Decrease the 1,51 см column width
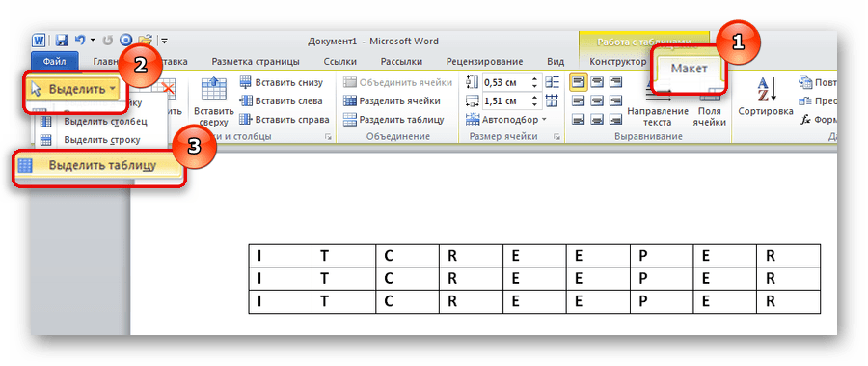Screen dimensions: 868x366 pos(534,105)
